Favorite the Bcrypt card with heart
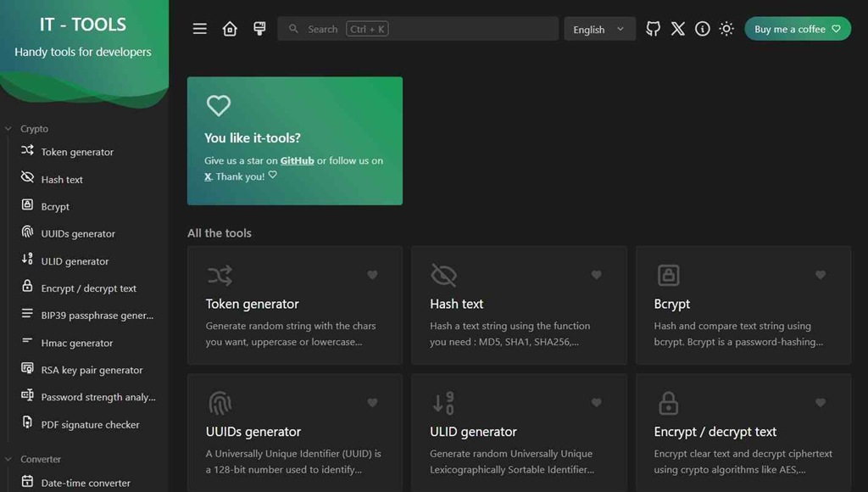This screenshot has height=492, width=868. coord(821,275)
